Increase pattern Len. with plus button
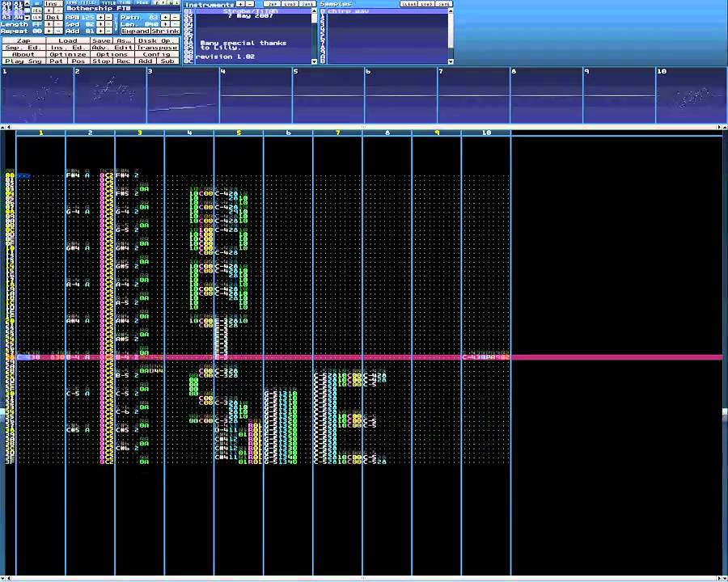Image resolution: width=728 pixels, height=582 pixels. pyautogui.click(x=165, y=24)
